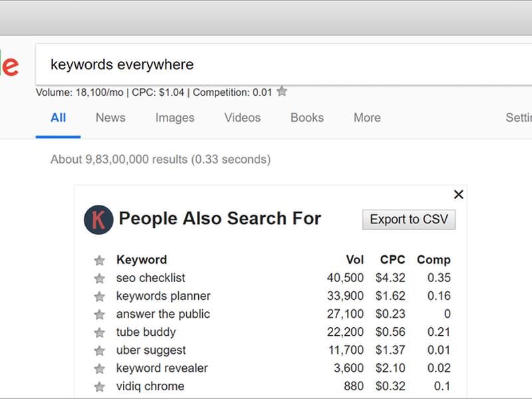Click the Export to CSV button
The height and width of the screenshot is (399, 532).
(x=409, y=219)
